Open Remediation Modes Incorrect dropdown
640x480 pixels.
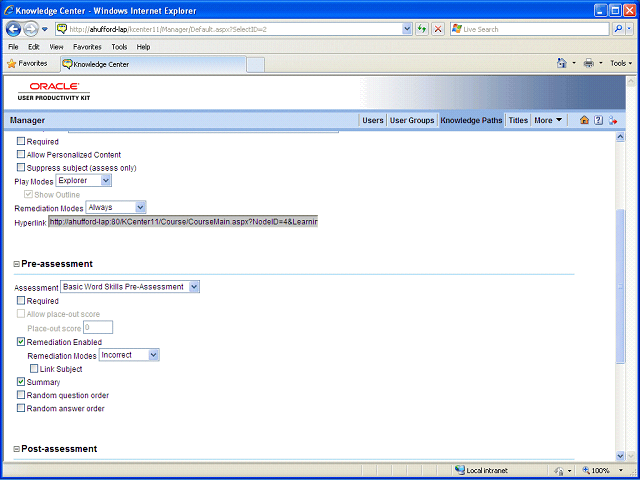pyautogui.click(x=129, y=355)
